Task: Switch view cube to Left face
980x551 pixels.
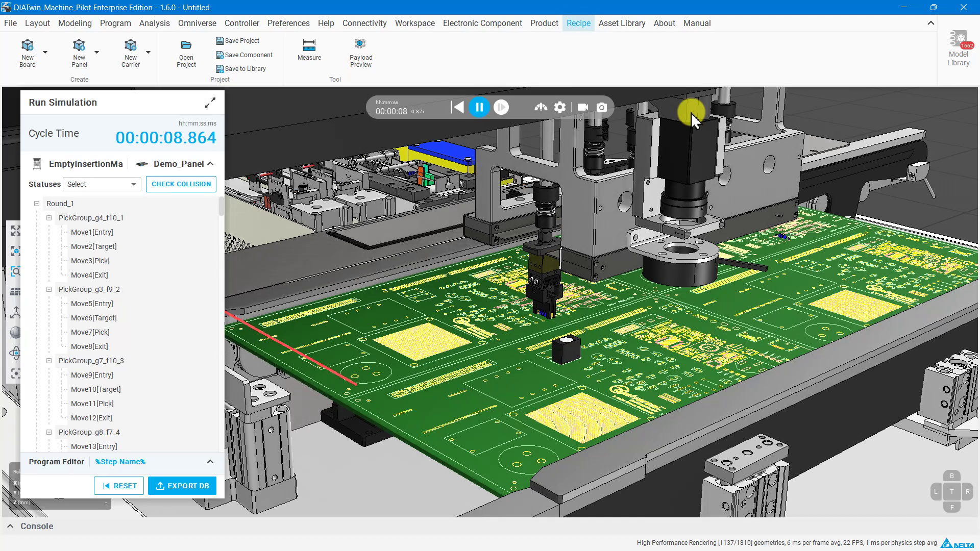Action: (936, 492)
